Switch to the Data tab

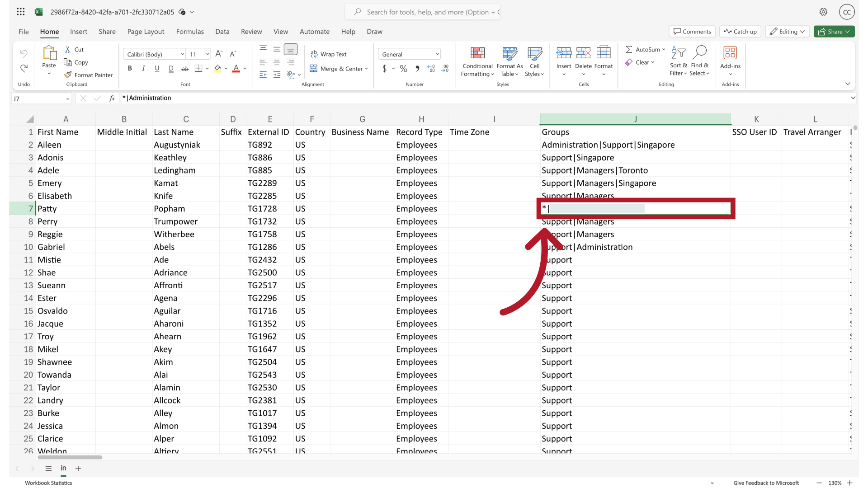pos(222,32)
